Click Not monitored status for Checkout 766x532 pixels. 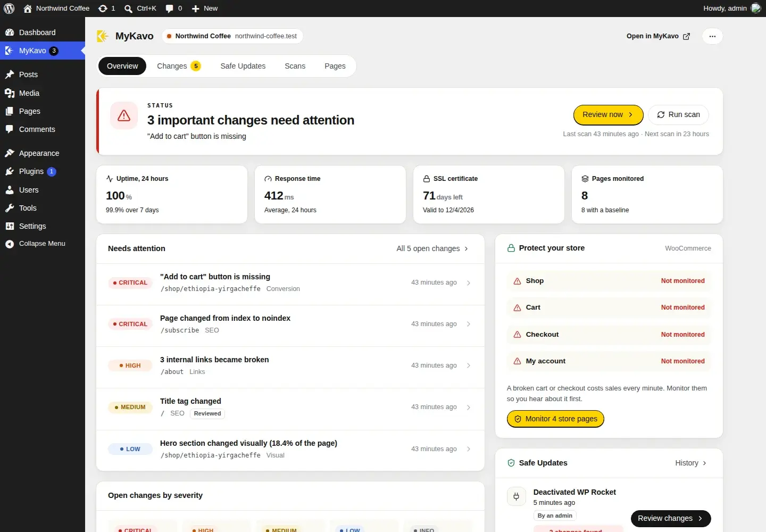(682, 335)
